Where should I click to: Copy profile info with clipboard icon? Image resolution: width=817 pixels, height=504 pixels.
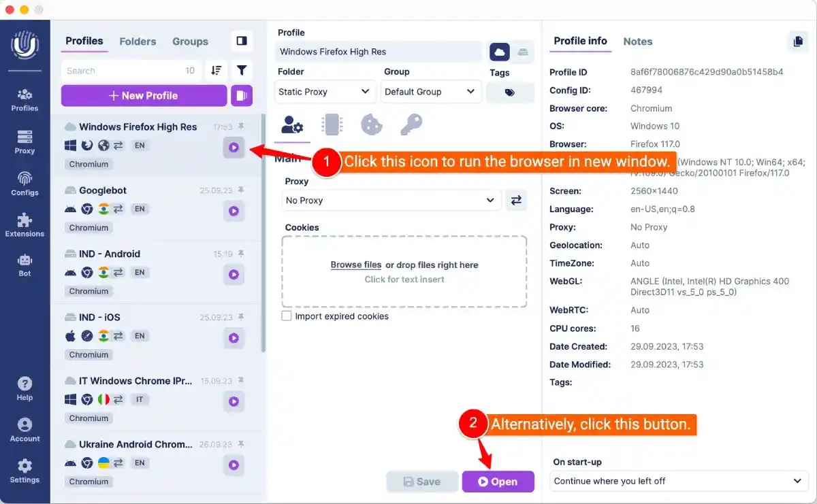pos(797,41)
